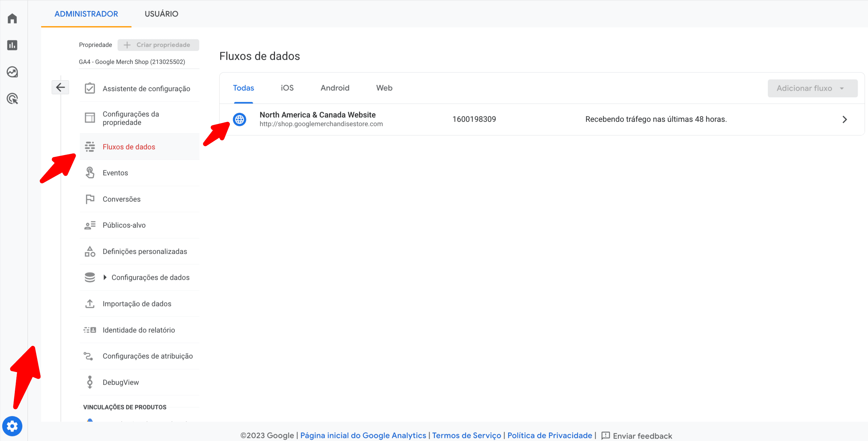The image size is (868, 441).
Task: Switch to the USUÁRIO tab
Action: [x=161, y=14]
